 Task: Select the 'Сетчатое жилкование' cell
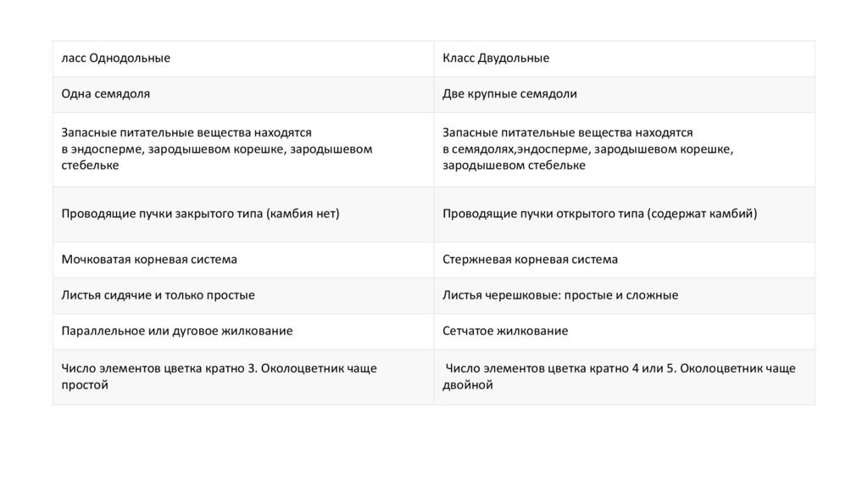(505, 331)
